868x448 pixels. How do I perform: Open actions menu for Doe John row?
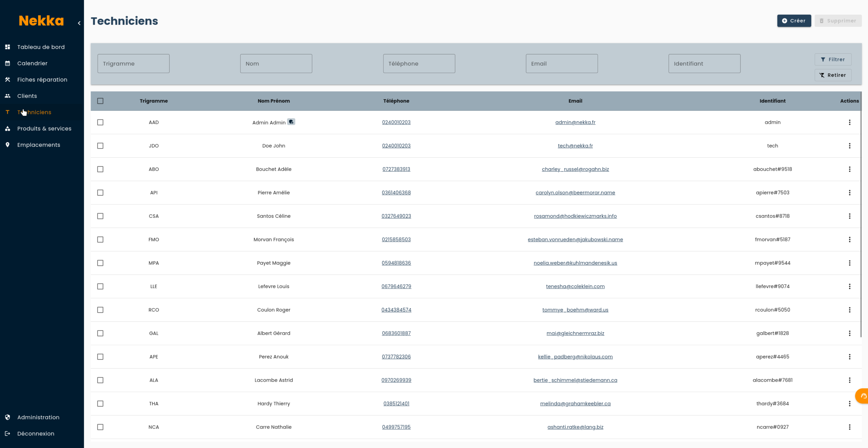849,146
